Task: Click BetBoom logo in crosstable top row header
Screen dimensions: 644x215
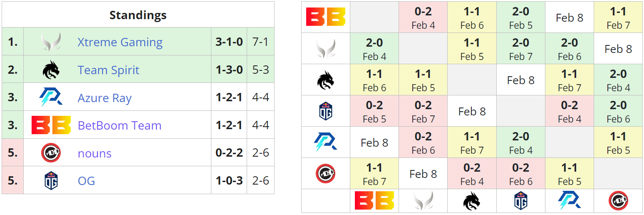Action: pos(325,17)
